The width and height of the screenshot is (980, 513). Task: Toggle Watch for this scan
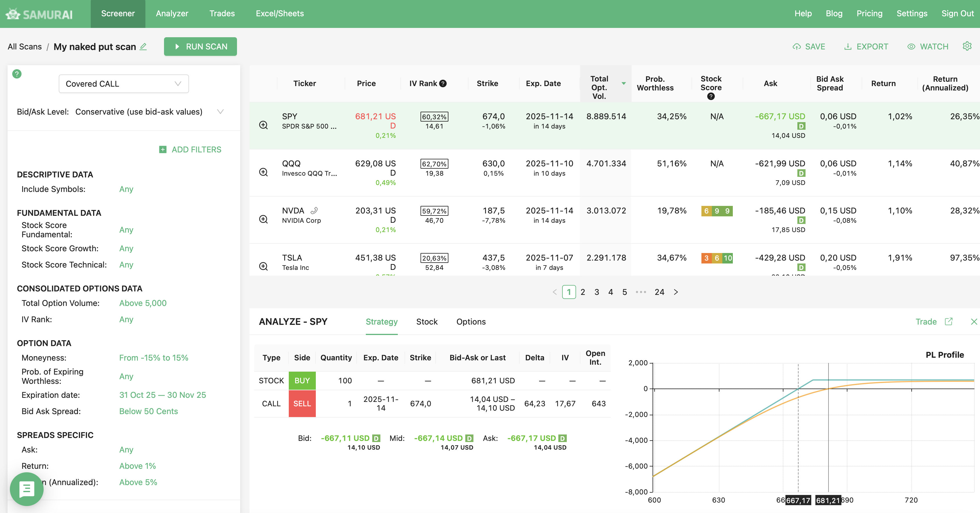tap(927, 47)
